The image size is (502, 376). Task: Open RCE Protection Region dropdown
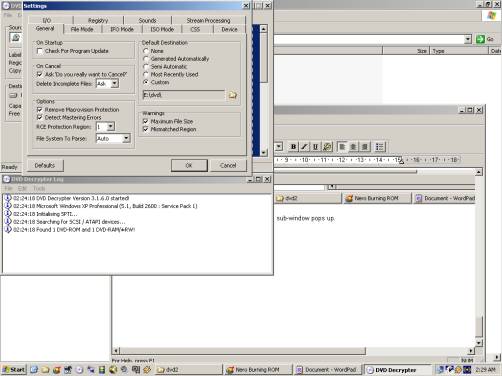coord(111,127)
